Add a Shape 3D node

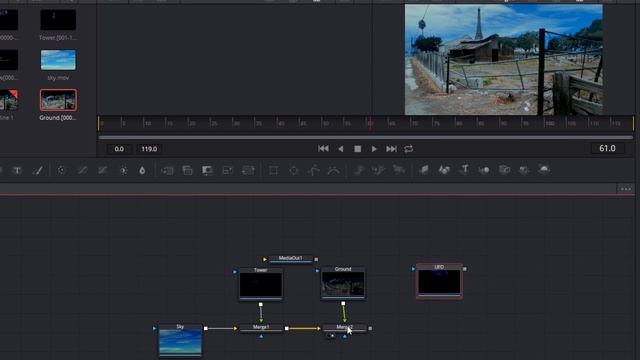click(x=444, y=170)
